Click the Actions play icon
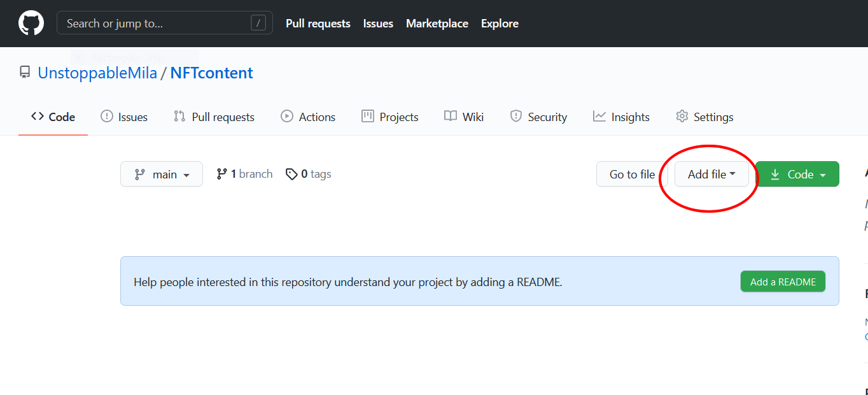 287,117
